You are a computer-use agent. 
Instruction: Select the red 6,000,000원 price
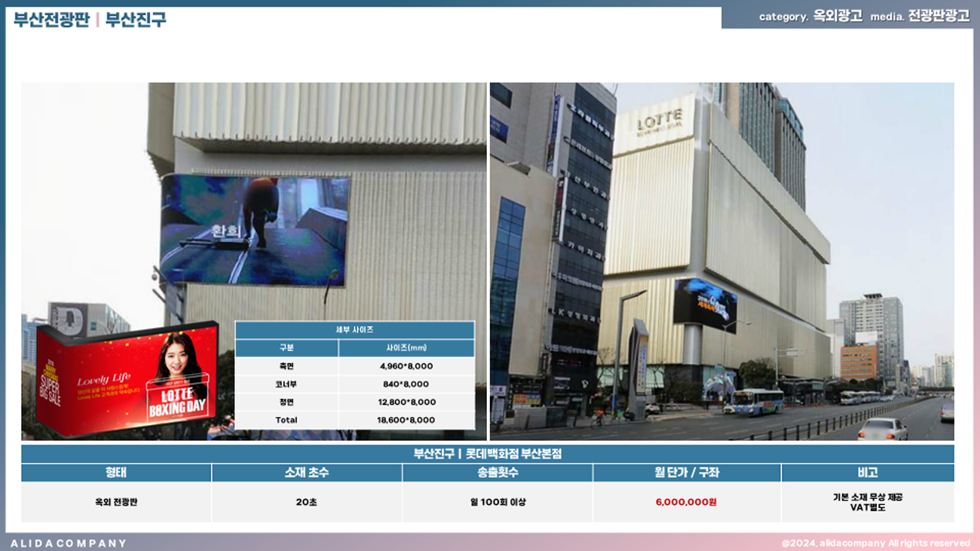coord(686,502)
